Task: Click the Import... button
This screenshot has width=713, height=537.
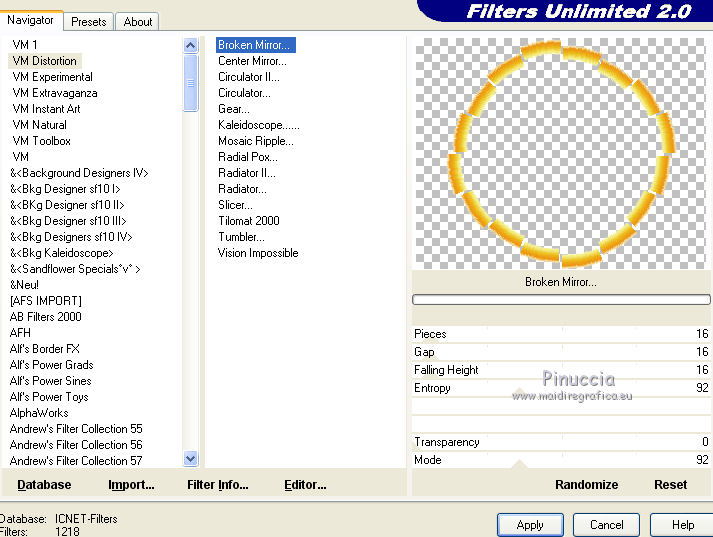Action: click(131, 485)
